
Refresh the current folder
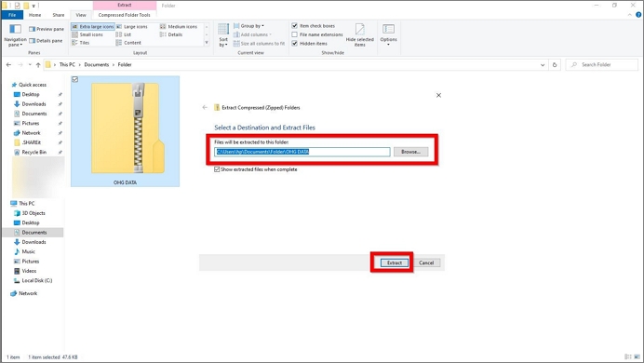point(555,65)
